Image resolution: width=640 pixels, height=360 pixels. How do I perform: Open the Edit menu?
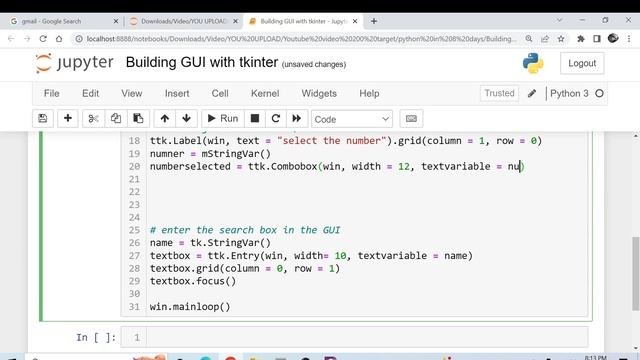91,93
